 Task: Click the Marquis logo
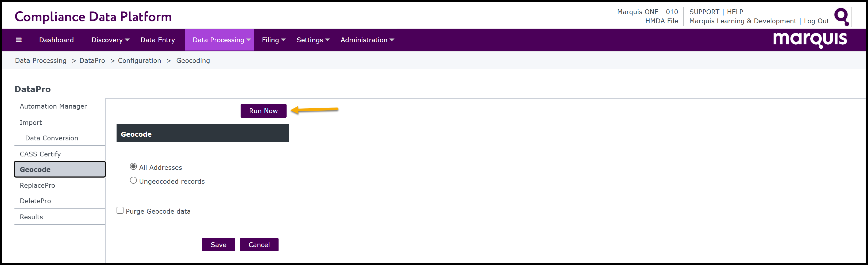(x=810, y=40)
